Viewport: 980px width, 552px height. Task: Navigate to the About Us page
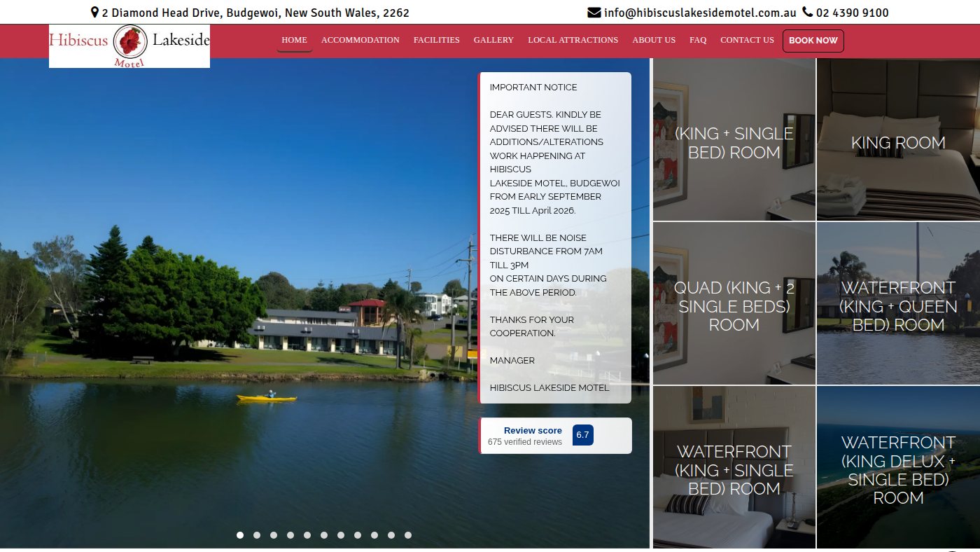point(654,40)
